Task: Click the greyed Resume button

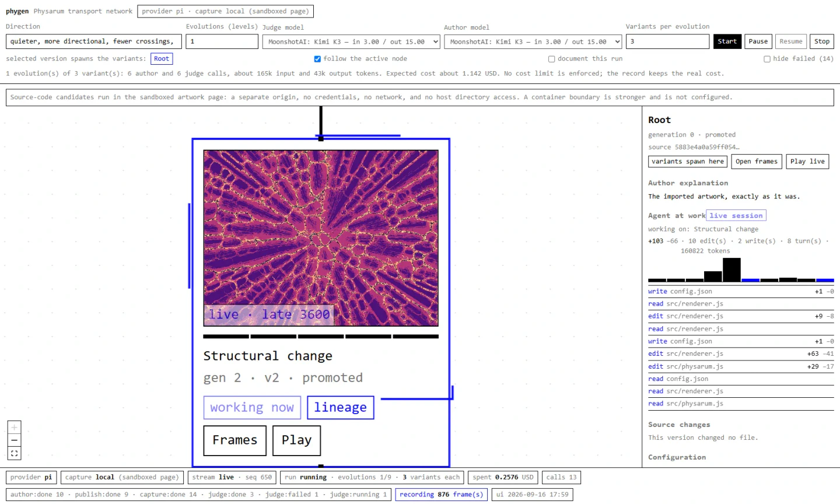Action: pos(791,41)
